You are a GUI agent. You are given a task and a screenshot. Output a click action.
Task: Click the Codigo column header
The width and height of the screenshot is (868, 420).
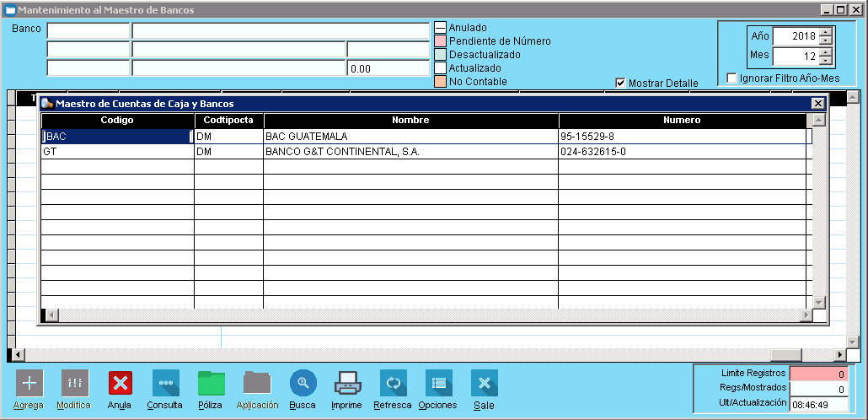pos(117,121)
